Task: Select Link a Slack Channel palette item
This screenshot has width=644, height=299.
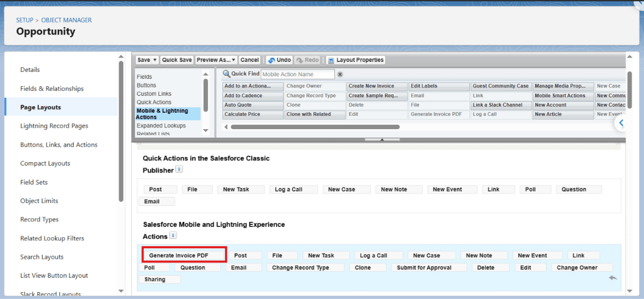Action: pos(501,105)
